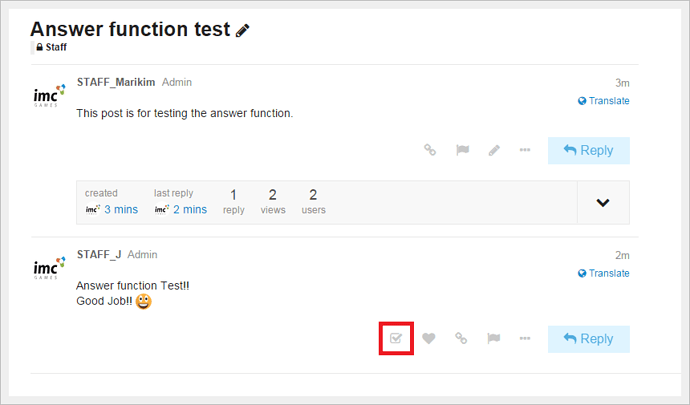This screenshot has width=690, height=405.
Task: Show more actions on the first post
Action: (x=525, y=150)
